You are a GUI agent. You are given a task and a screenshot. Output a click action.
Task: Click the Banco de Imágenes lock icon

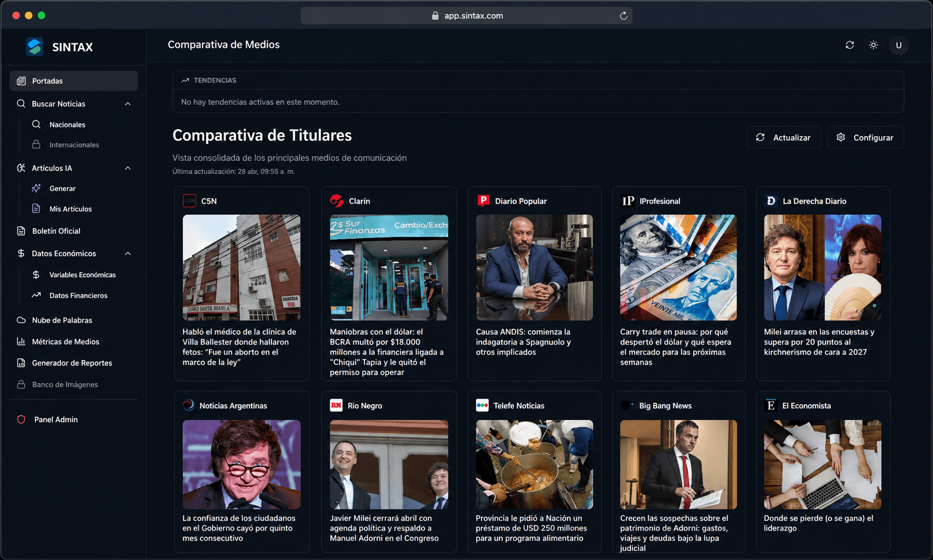point(21,384)
